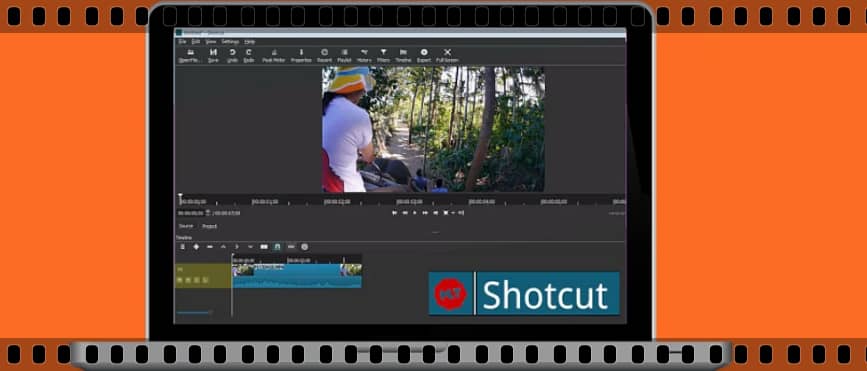Click the play button under preview
The height and width of the screenshot is (371, 867).
pos(415,213)
